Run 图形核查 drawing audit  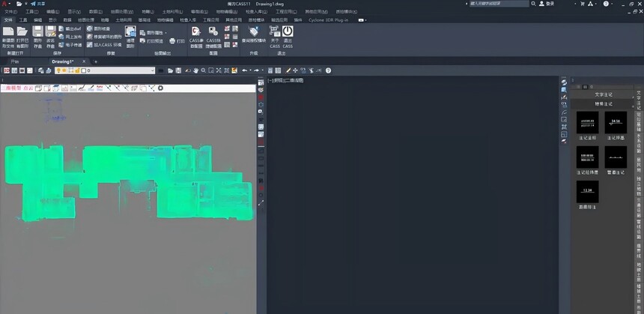click(x=98, y=28)
